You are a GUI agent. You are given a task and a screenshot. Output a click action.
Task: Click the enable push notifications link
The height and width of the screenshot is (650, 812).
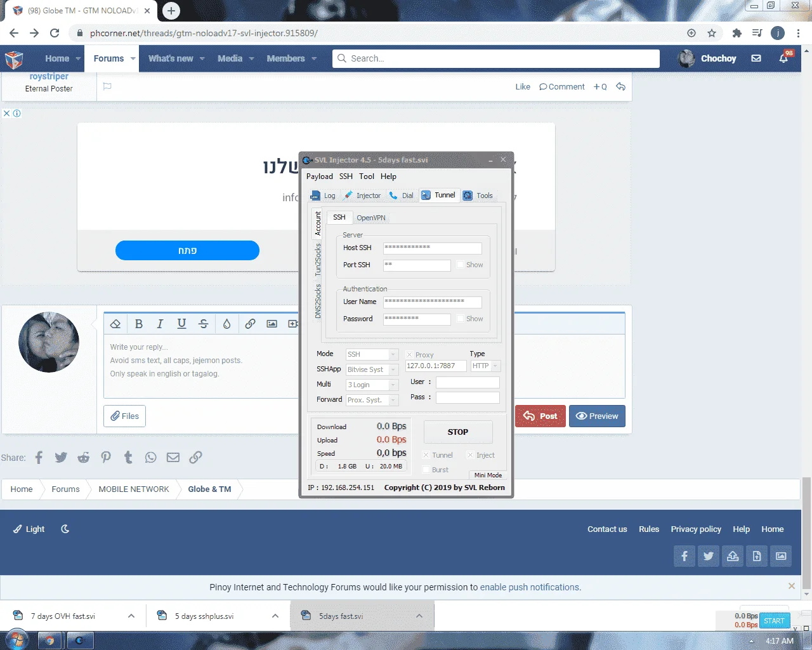tap(530, 587)
